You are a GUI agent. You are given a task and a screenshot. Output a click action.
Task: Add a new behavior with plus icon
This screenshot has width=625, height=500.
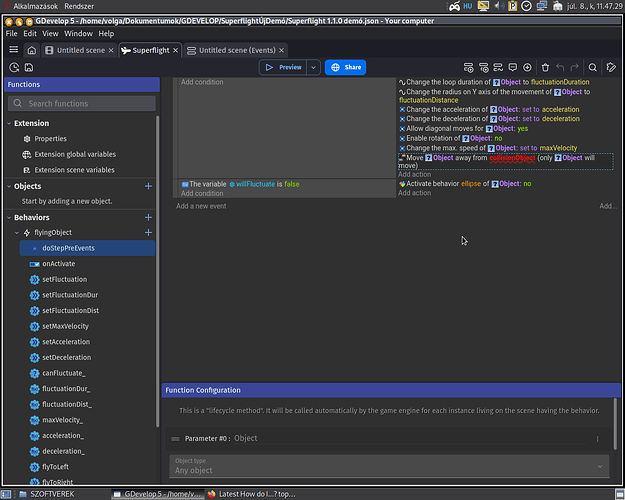click(148, 217)
